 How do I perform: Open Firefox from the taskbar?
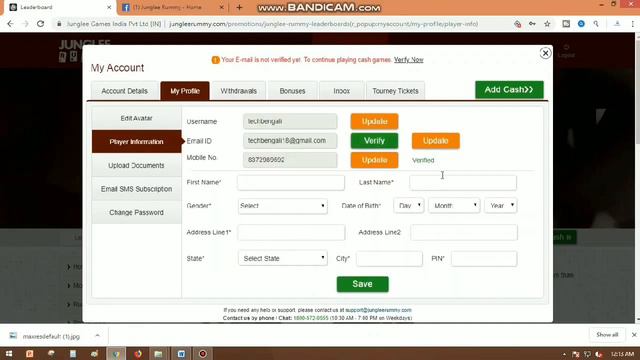click(x=138, y=354)
